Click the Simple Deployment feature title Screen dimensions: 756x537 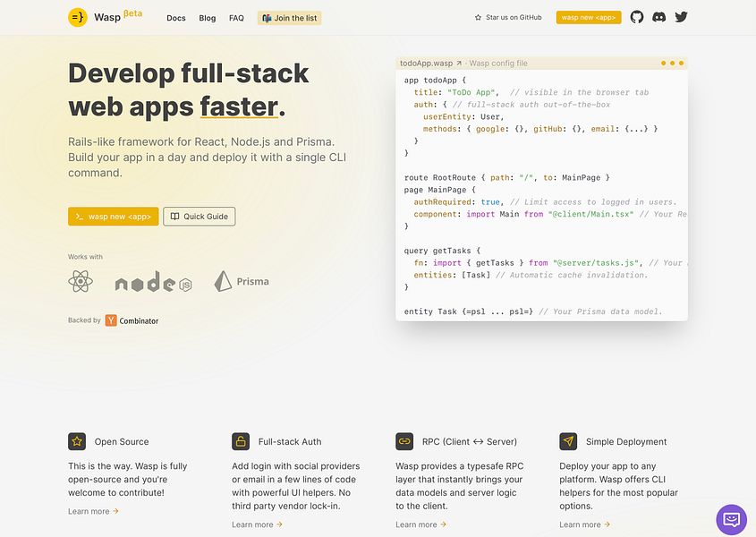coord(626,441)
